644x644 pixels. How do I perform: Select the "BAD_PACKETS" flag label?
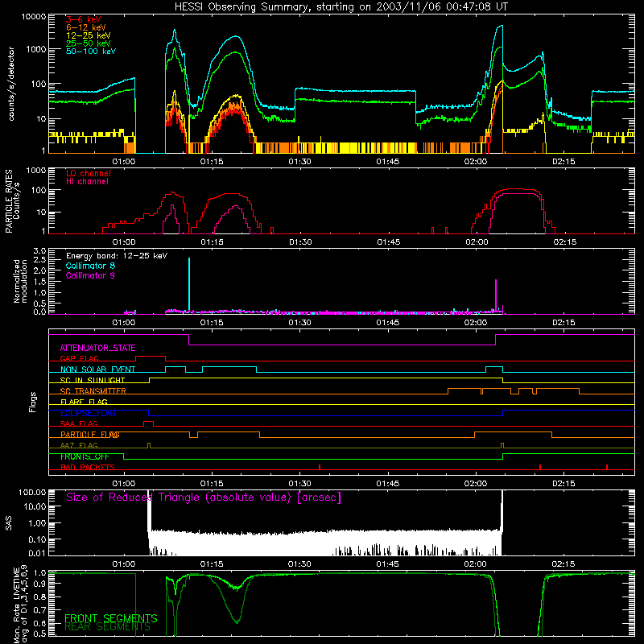coord(88,467)
